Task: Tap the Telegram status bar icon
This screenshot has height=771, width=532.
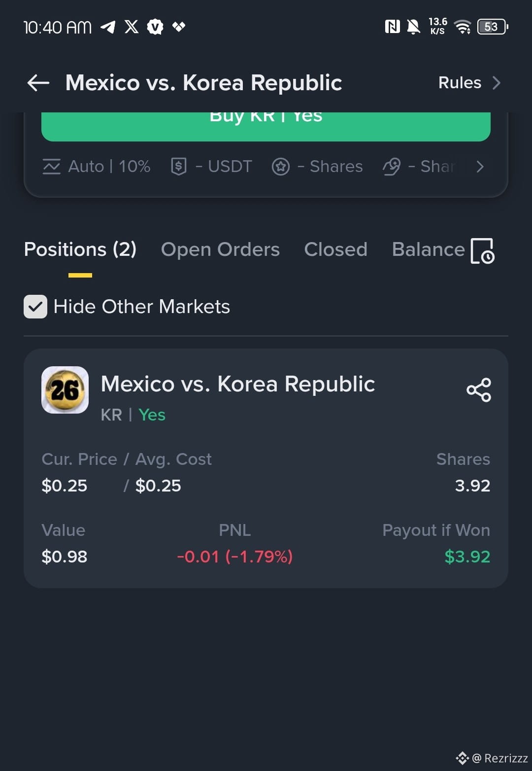Action: (x=108, y=27)
